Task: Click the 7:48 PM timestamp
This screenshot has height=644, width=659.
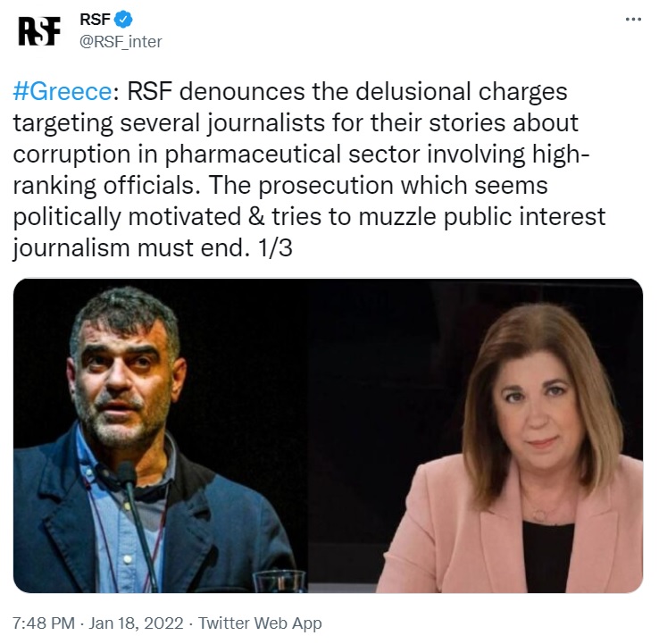Action: click(42, 623)
